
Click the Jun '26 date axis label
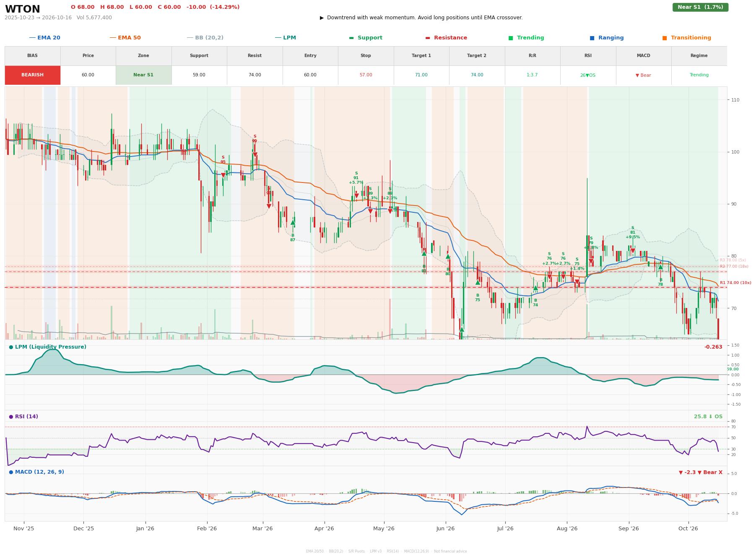pyautogui.click(x=445, y=529)
